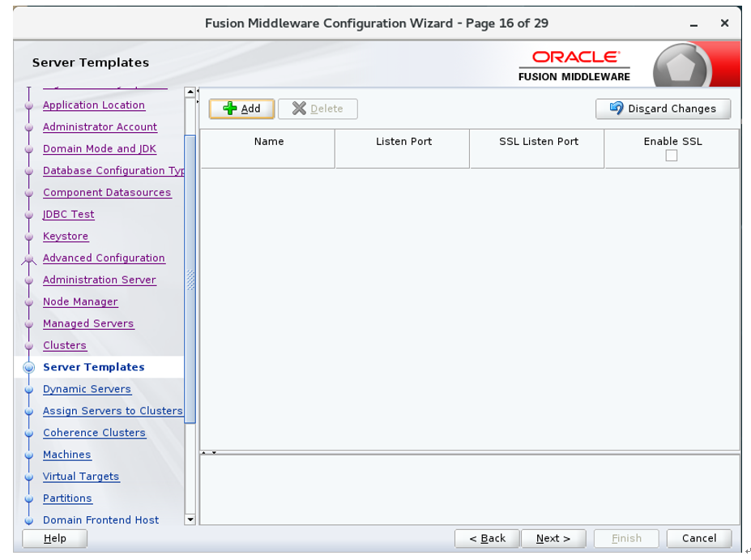
Task: Go to the JDBC Test step
Action: 69,215
